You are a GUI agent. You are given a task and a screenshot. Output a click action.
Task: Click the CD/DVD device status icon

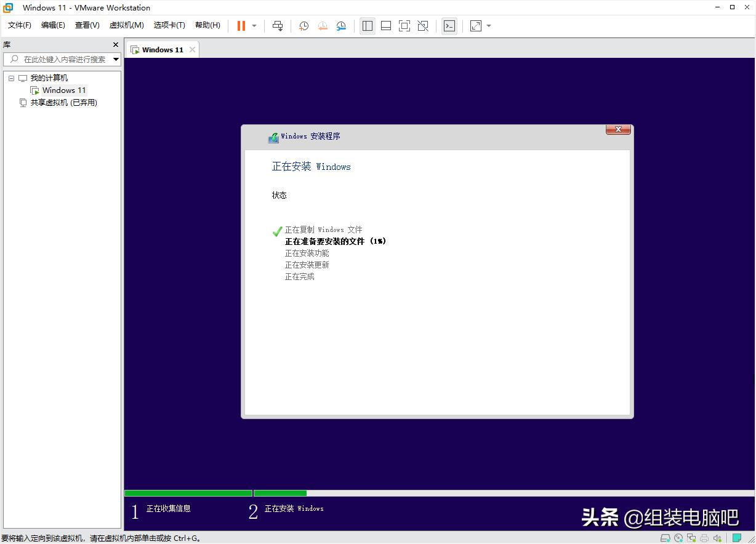click(x=679, y=537)
